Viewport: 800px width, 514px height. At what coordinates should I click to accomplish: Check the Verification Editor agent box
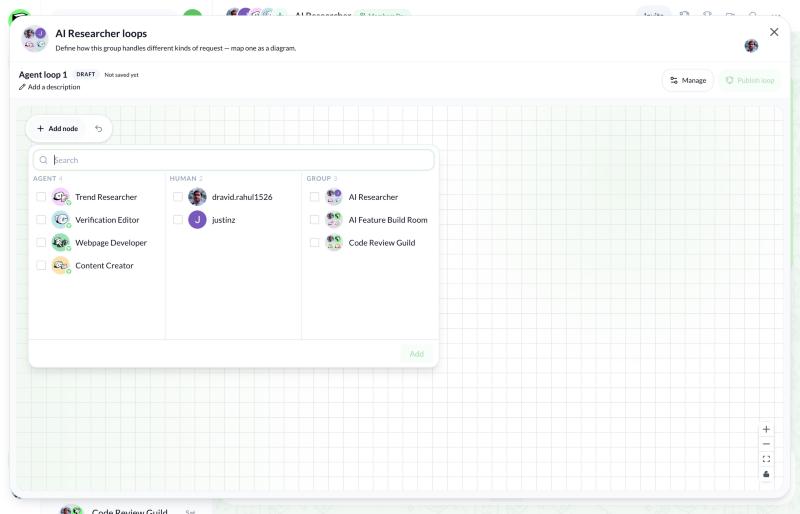point(41,219)
